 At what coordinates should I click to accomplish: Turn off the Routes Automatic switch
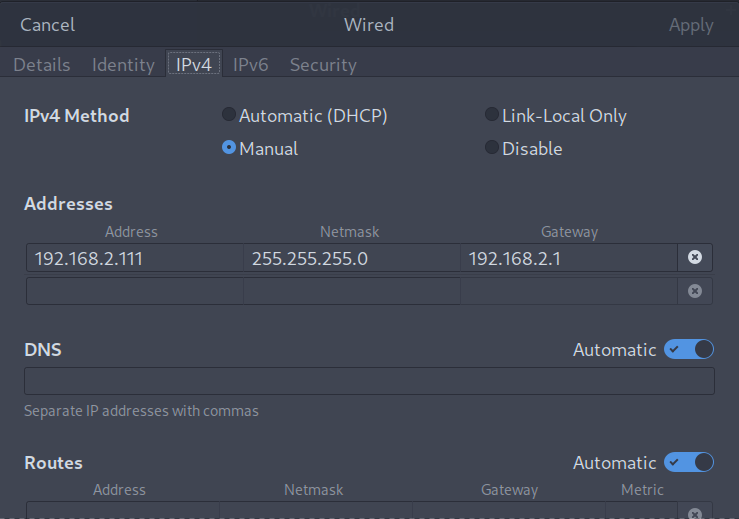689,462
